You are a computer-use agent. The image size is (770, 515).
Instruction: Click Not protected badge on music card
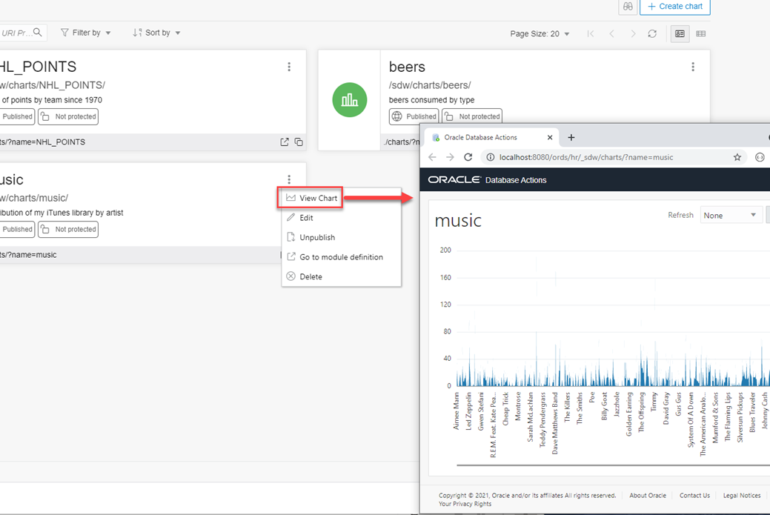68,229
